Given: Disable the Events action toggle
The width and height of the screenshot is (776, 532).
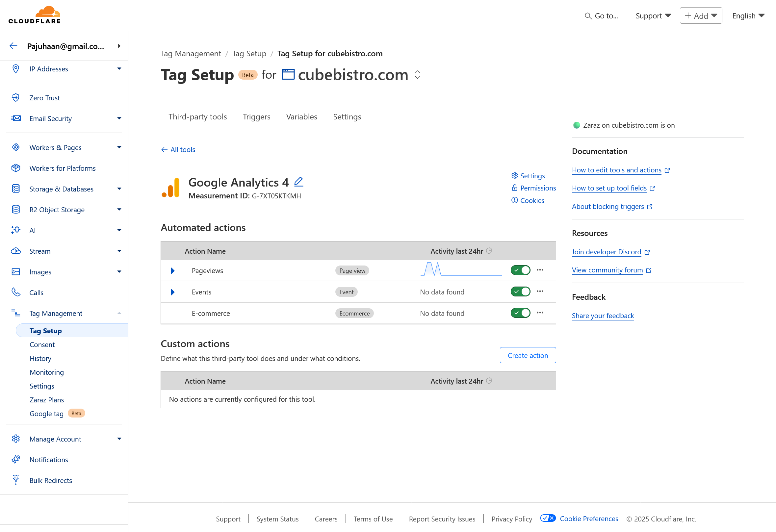Looking at the screenshot, I should [x=520, y=291].
